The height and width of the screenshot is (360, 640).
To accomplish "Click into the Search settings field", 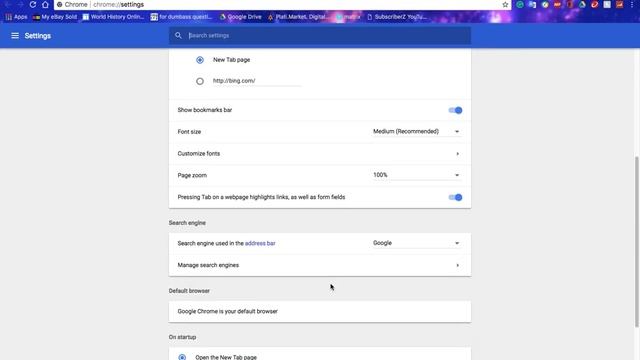I will click(320, 36).
